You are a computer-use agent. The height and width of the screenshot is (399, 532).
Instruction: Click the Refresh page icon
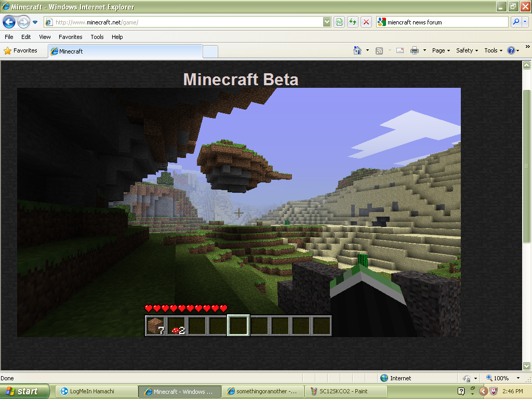click(x=353, y=22)
